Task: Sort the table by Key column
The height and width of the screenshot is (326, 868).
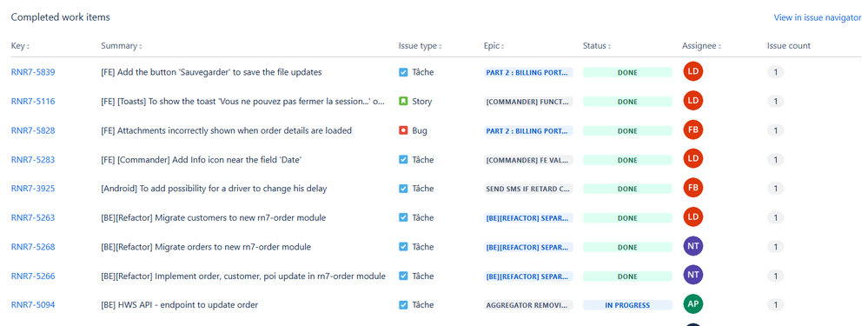Action: [x=21, y=46]
